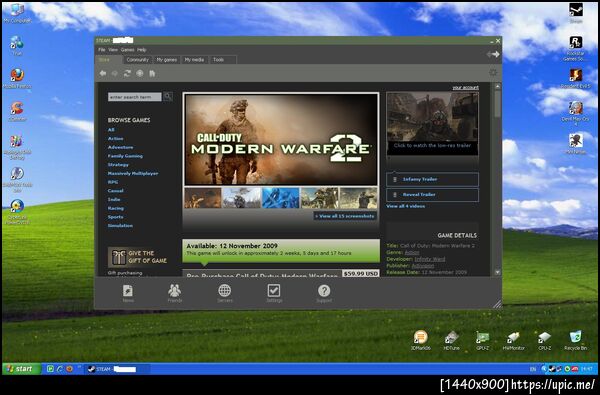Click the Steam browser forward arrow
This screenshot has height=395, width=600.
click(114, 73)
